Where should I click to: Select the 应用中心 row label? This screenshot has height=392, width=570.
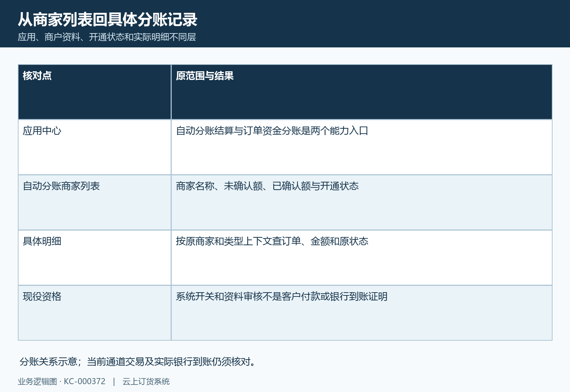(x=42, y=131)
